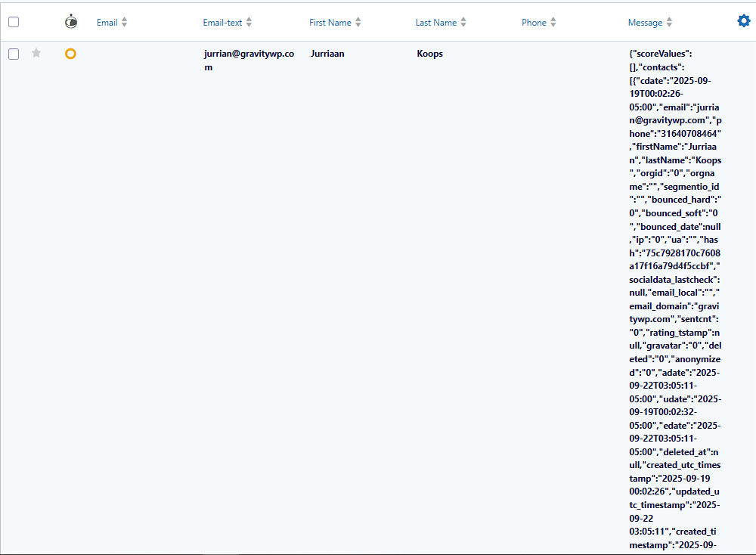Viewport: 756px width, 555px height.
Task: Toggle sort arrows next to Email-text
Action: [249, 22]
